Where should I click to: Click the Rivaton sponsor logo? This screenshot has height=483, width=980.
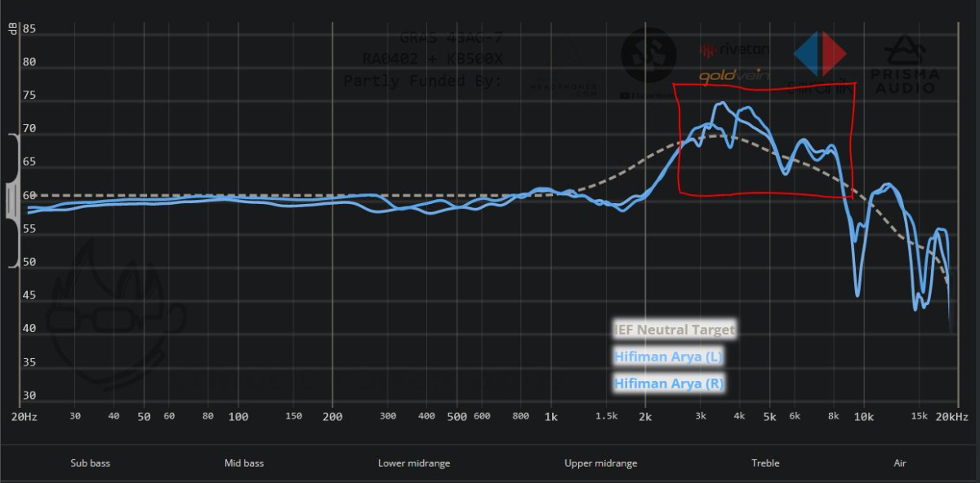(x=734, y=51)
